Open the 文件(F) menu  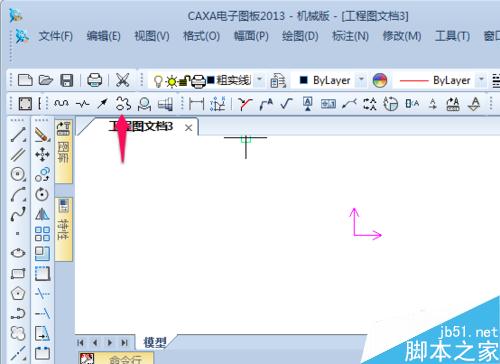point(55,36)
